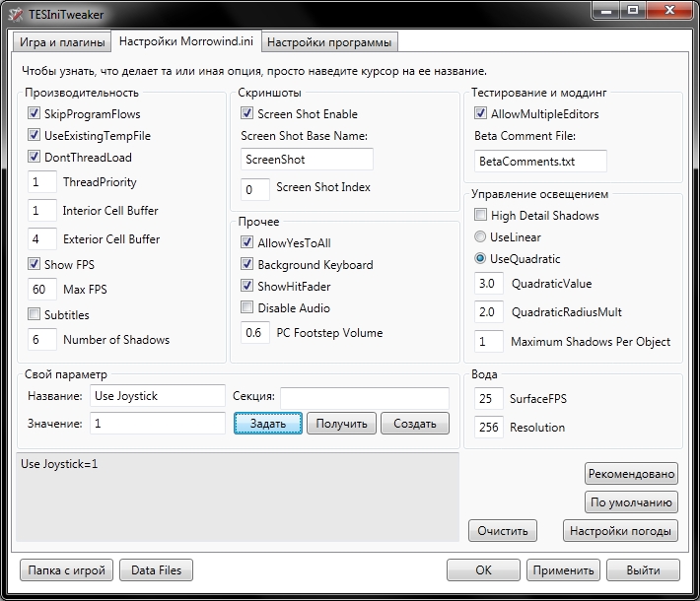Maximize the TESIniTweaker window
Screen dimensions: 700x601
633,11
